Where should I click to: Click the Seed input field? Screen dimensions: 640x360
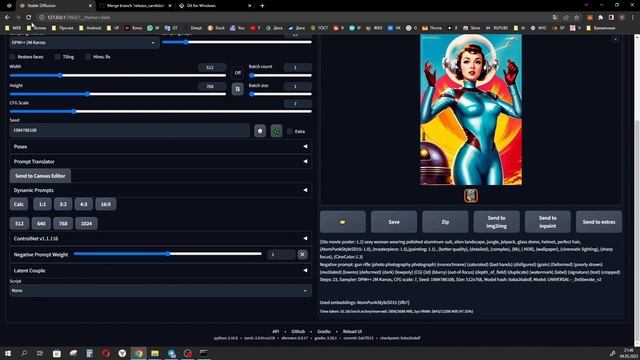pos(129,131)
